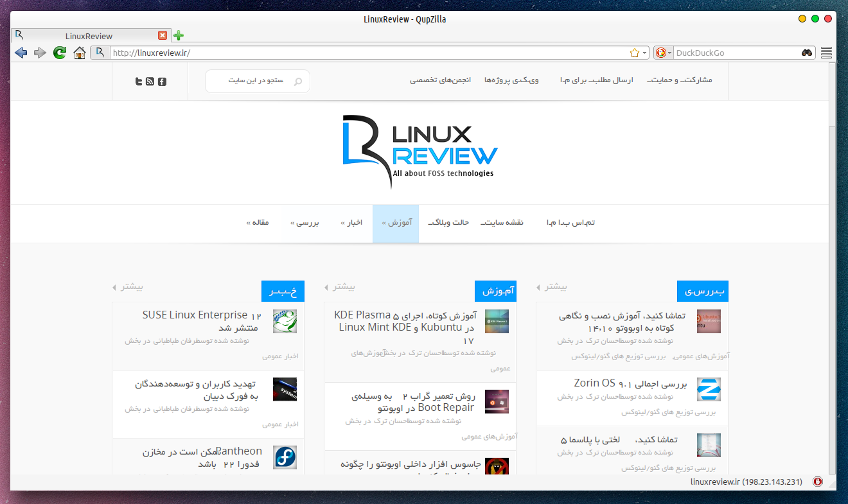Click بیشتر link above آموزش column

340,286
